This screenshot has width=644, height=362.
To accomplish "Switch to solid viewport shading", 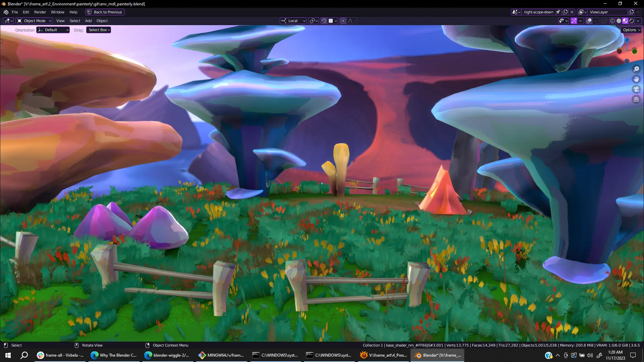I will pyautogui.click(x=619, y=21).
